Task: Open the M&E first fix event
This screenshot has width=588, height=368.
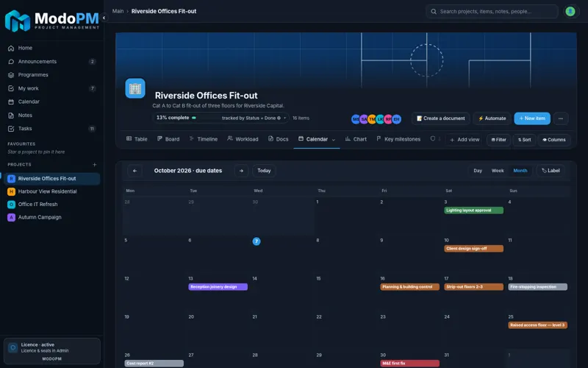Action: point(410,364)
